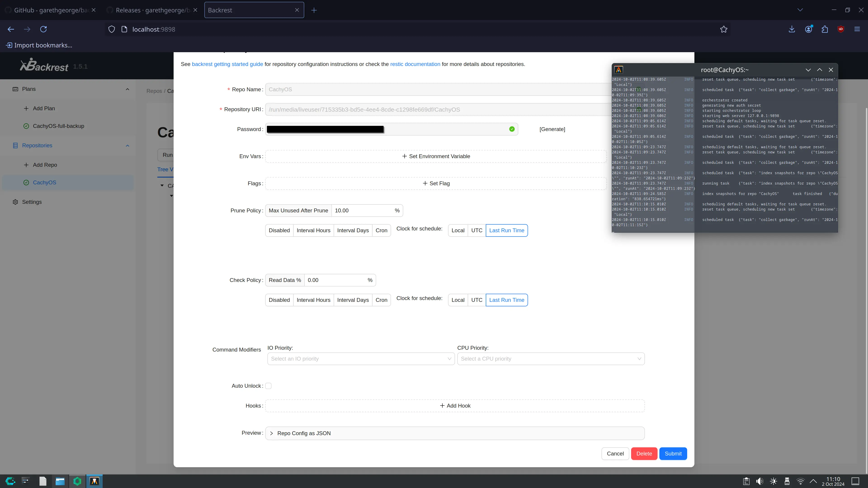Cancel the repository dialog
The width and height of the screenshot is (868, 488).
coord(615,454)
